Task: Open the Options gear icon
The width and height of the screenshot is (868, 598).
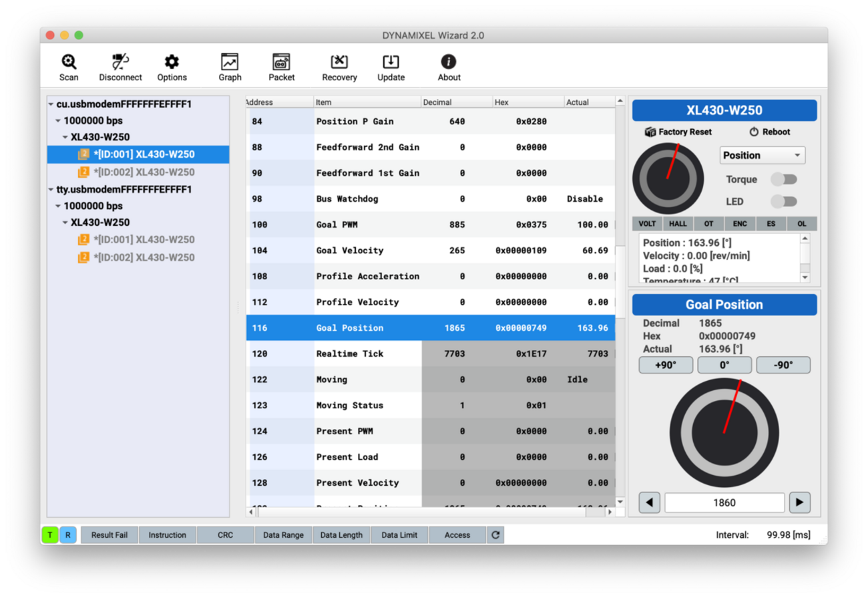Action: point(172,62)
